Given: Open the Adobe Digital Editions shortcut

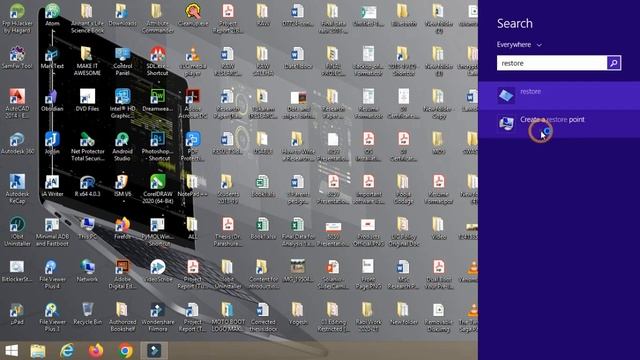Looking at the screenshot, I should (x=122, y=274).
